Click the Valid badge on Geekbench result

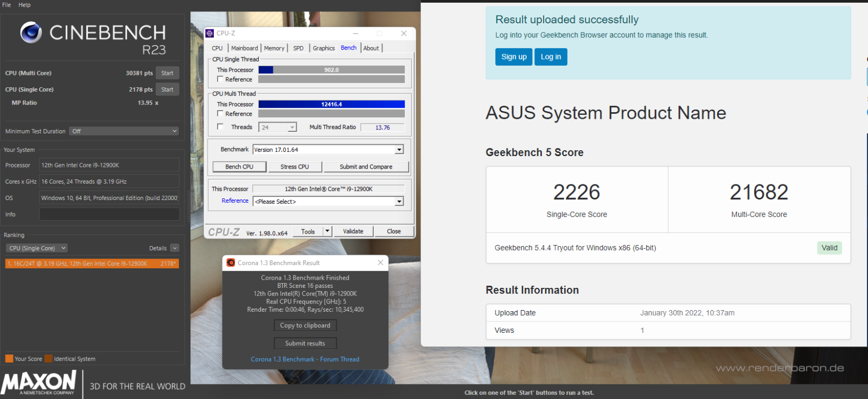[x=829, y=248]
